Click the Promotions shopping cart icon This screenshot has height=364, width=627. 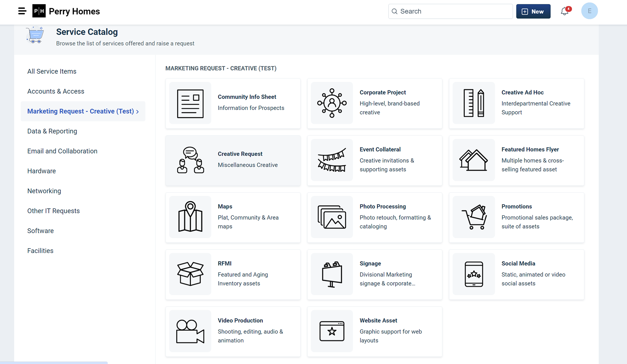point(474,217)
